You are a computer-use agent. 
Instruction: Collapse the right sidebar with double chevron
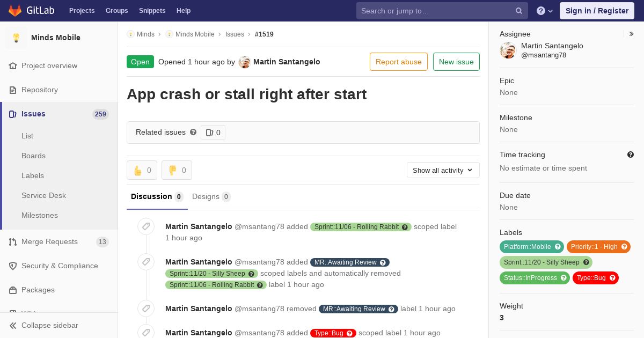(x=632, y=34)
